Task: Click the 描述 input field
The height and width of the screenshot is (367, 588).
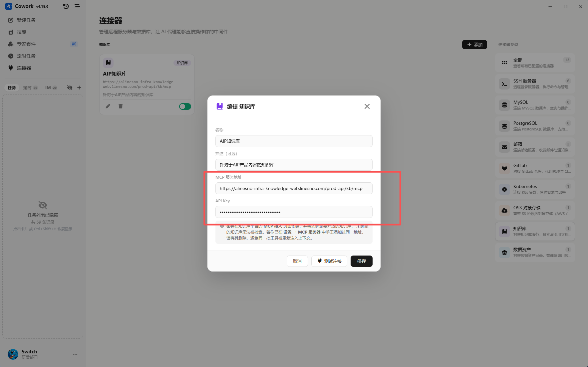Action: pyautogui.click(x=294, y=165)
